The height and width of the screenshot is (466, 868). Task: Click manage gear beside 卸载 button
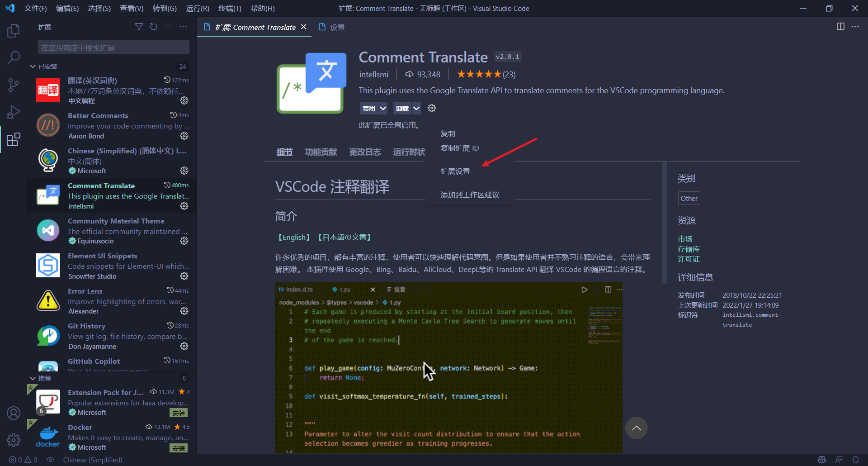(432, 108)
